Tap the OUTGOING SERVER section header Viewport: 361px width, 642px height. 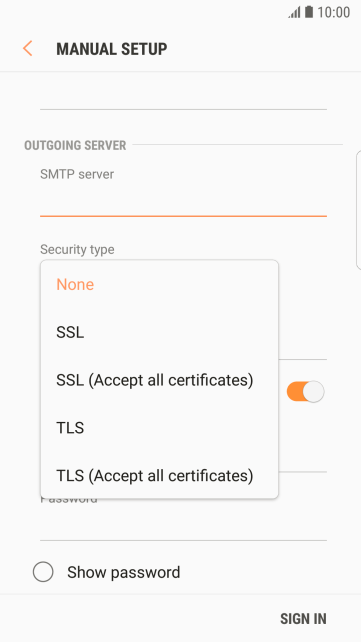[x=75, y=145]
